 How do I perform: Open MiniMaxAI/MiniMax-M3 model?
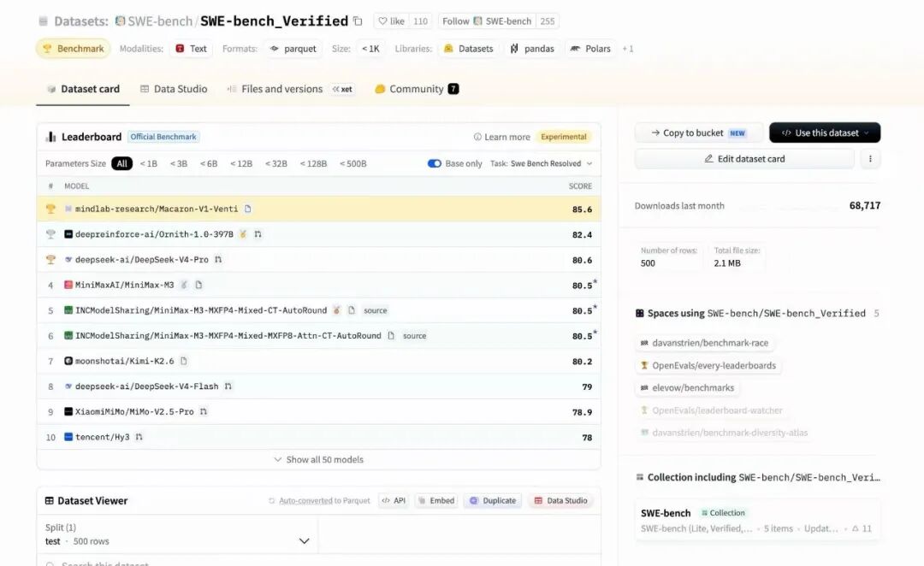[x=124, y=285]
